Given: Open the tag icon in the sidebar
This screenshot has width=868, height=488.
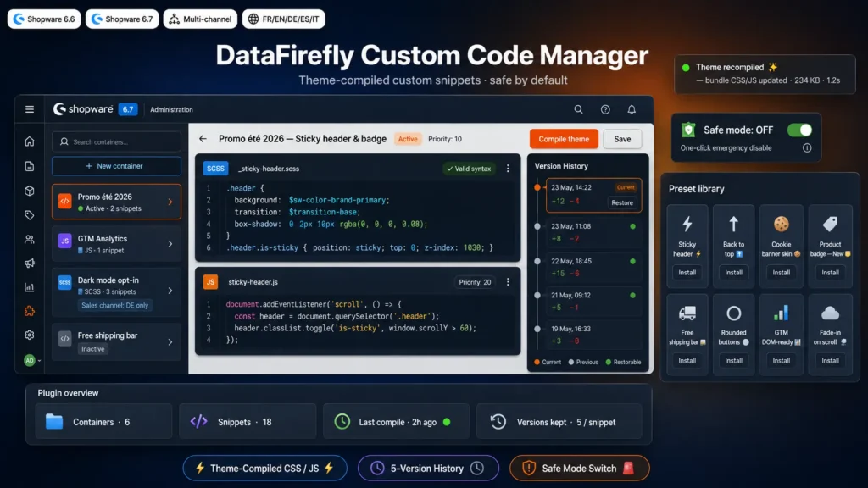Looking at the screenshot, I should (30, 214).
